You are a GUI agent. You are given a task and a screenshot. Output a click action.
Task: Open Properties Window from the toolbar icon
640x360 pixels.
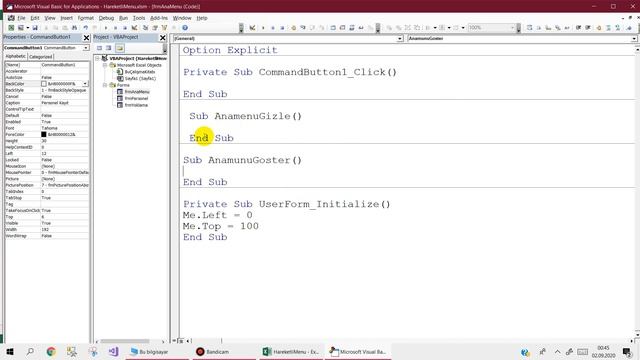[155, 28]
